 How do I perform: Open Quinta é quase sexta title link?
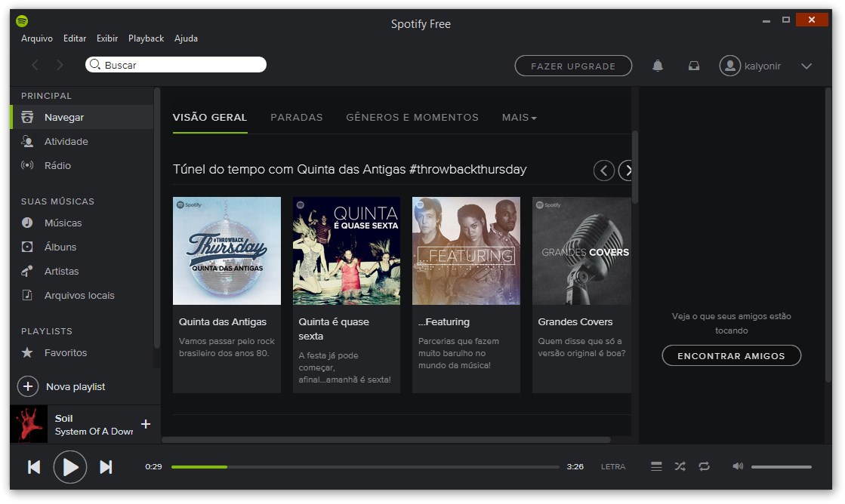[x=334, y=329]
